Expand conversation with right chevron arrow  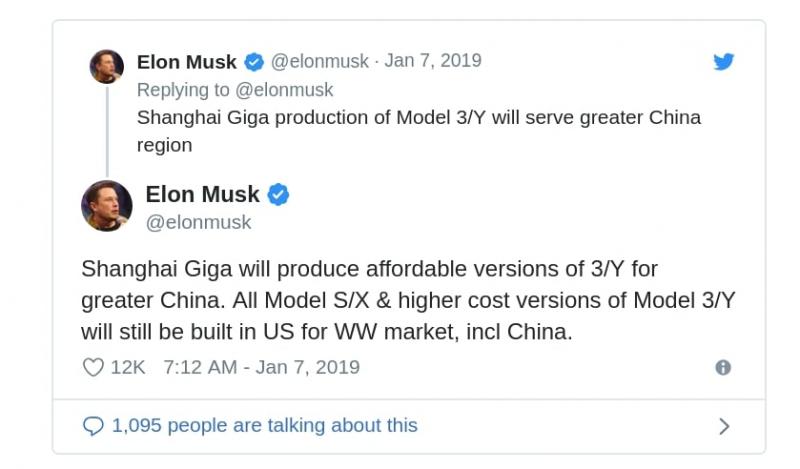[724, 426]
